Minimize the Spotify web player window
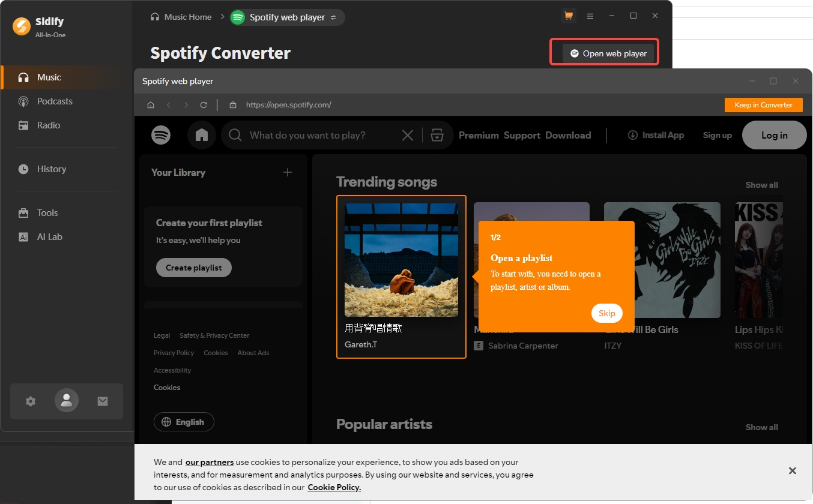Screen dimensions: 813x504 752,81
